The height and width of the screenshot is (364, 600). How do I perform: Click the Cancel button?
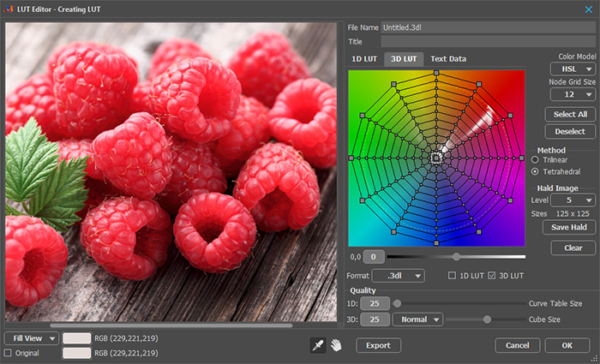coord(518,345)
